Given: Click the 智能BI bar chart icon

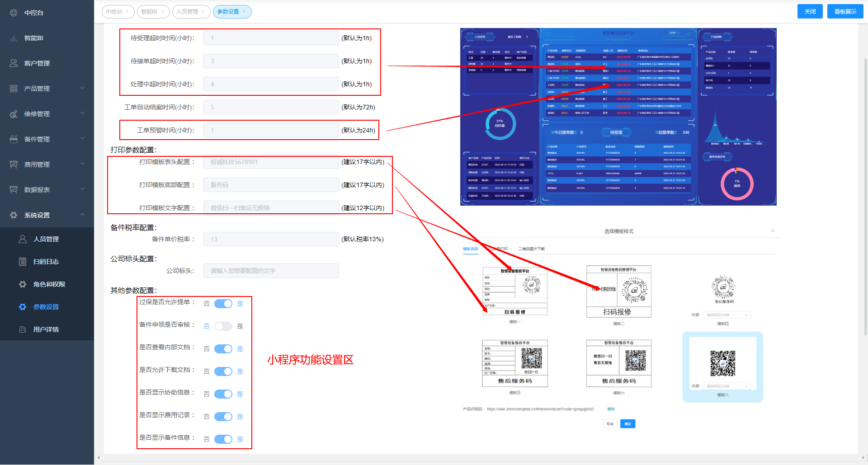Looking at the screenshot, I should [x=14, y=38].
